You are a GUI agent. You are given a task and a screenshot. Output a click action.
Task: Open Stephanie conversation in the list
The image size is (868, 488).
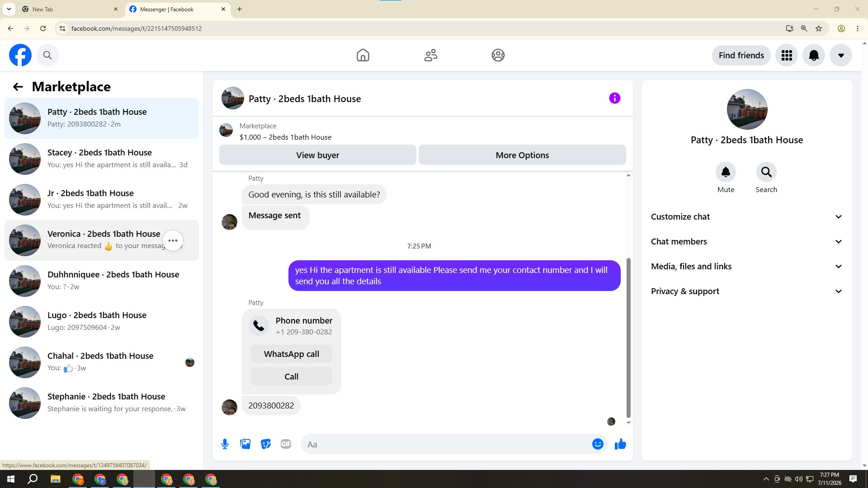click(x=102, y=403)
